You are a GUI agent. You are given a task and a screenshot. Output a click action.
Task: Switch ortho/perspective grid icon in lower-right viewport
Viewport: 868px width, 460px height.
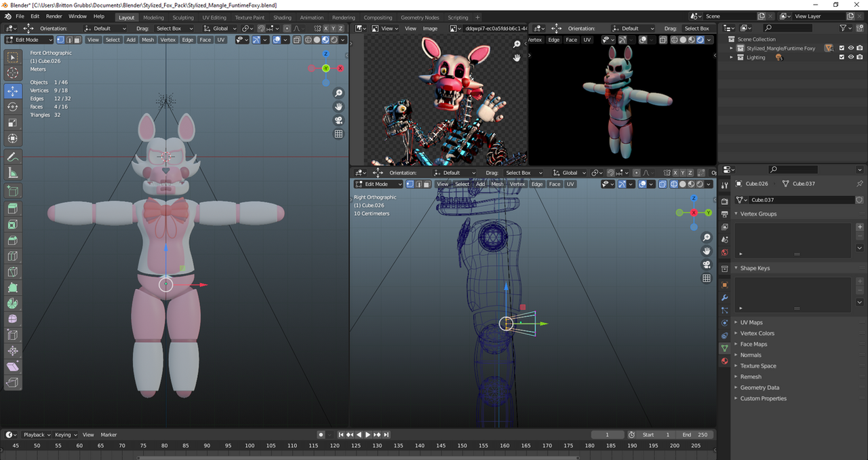point(707,278)
